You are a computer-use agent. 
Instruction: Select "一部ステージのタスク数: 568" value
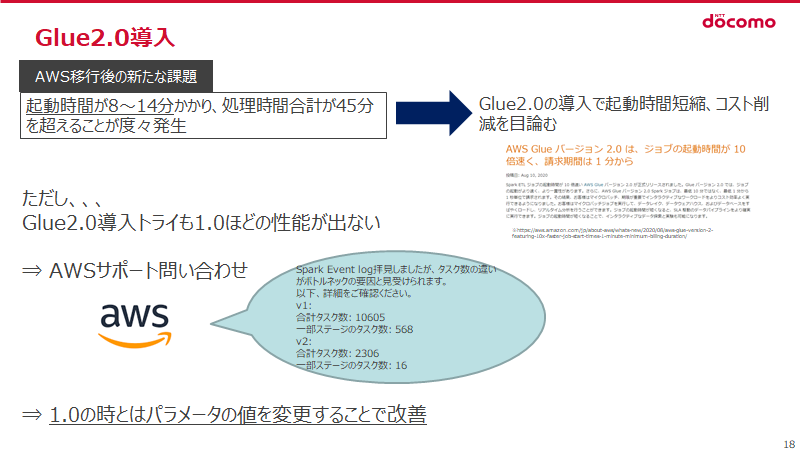click(354, 330)
